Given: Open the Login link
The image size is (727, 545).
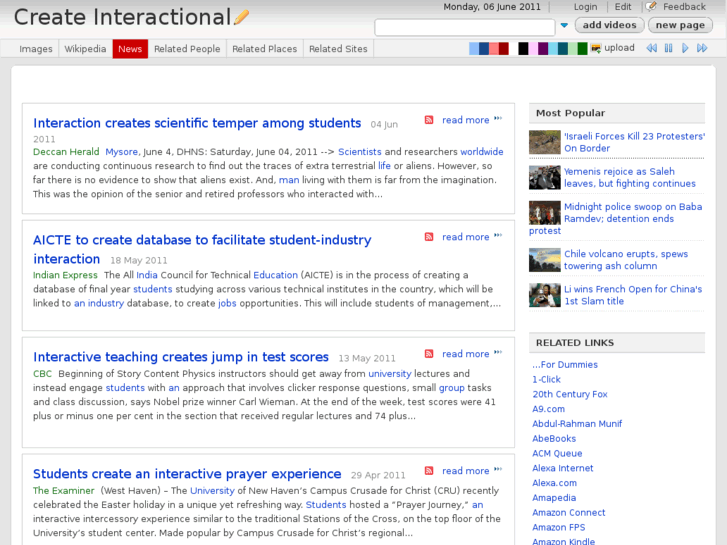Looking at the screenshot, I should coord(585,7).
